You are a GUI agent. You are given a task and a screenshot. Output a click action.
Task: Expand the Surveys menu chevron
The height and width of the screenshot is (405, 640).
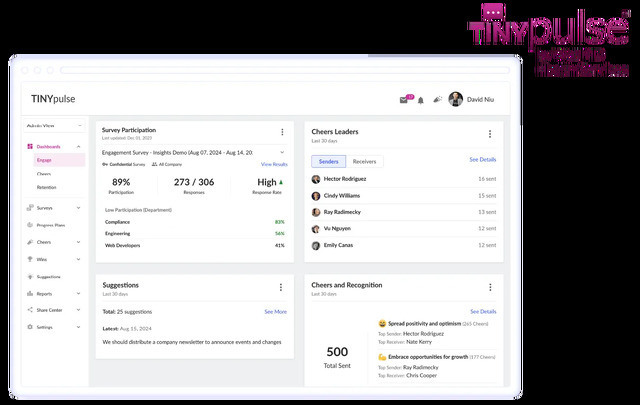(x=78, y=208)
